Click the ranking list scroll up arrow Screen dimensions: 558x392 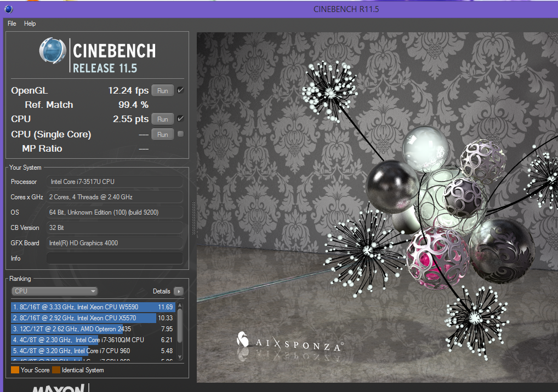coord(180,305)
